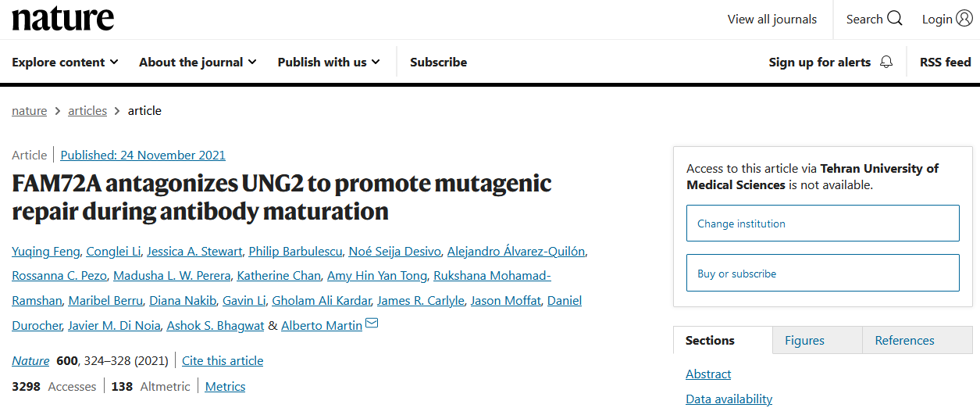Screen dimensions: 980x415
Task: Click the Search magnifier icon
Action: click(894, 19)
